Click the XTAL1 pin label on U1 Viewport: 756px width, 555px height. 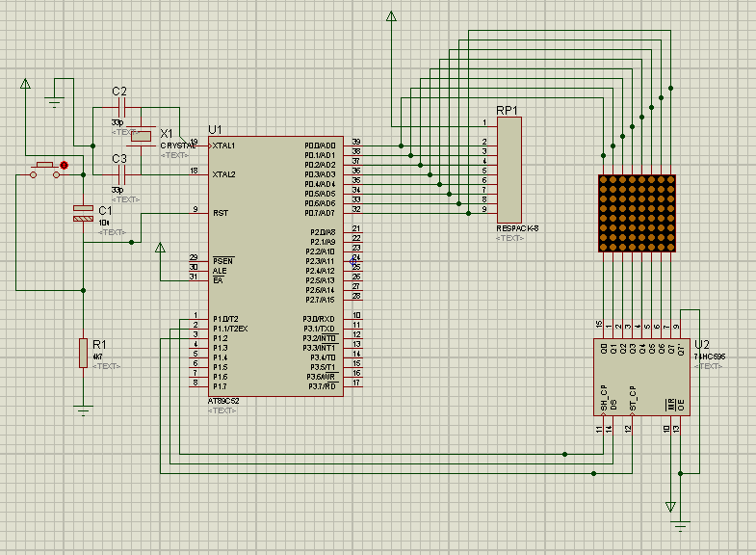coord(223,145)
